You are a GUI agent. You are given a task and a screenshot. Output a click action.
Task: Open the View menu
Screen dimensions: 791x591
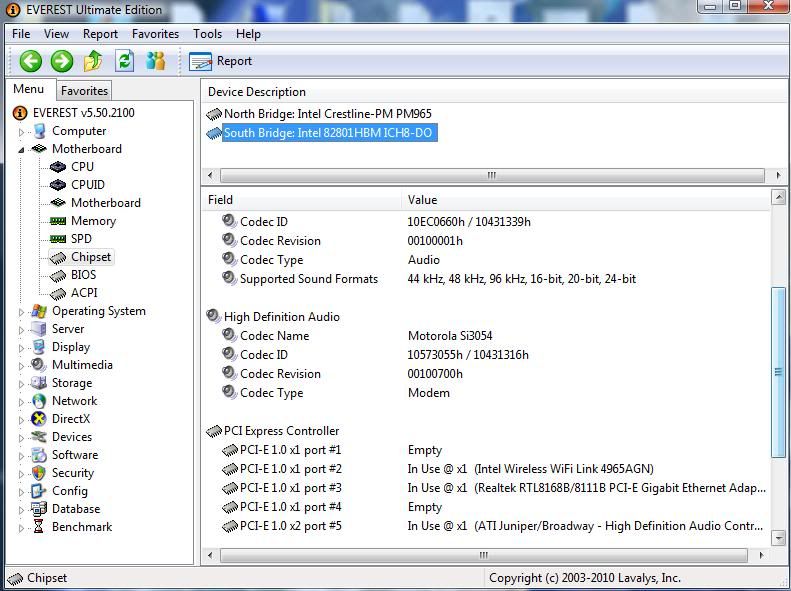coord(56,34)
